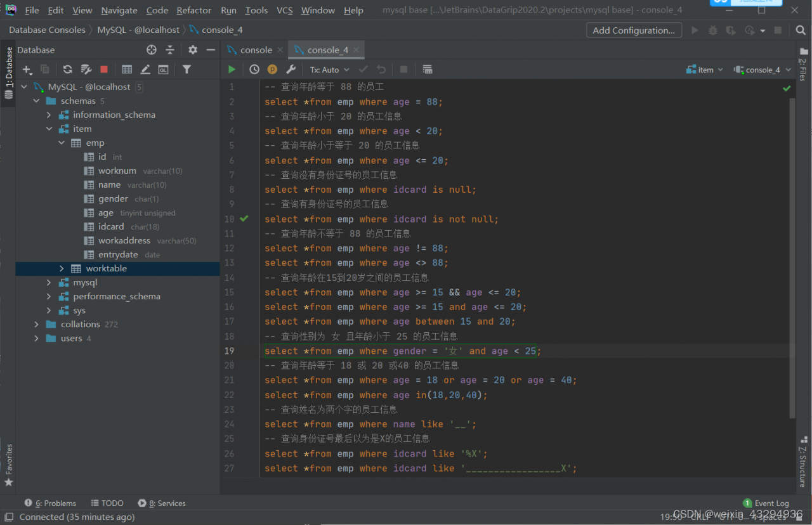Click the Refresh icon in Database panel
The image size is (812, 525).
(x=67, y=70)
